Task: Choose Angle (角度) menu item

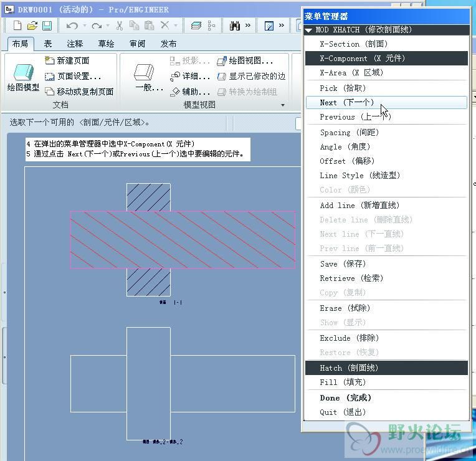Action: 386,147
